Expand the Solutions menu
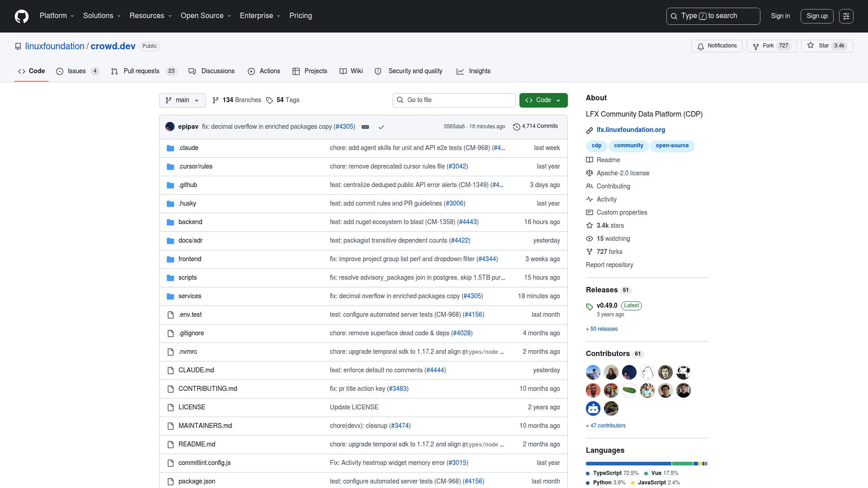The image size is (868, 488). coord(102,16)
